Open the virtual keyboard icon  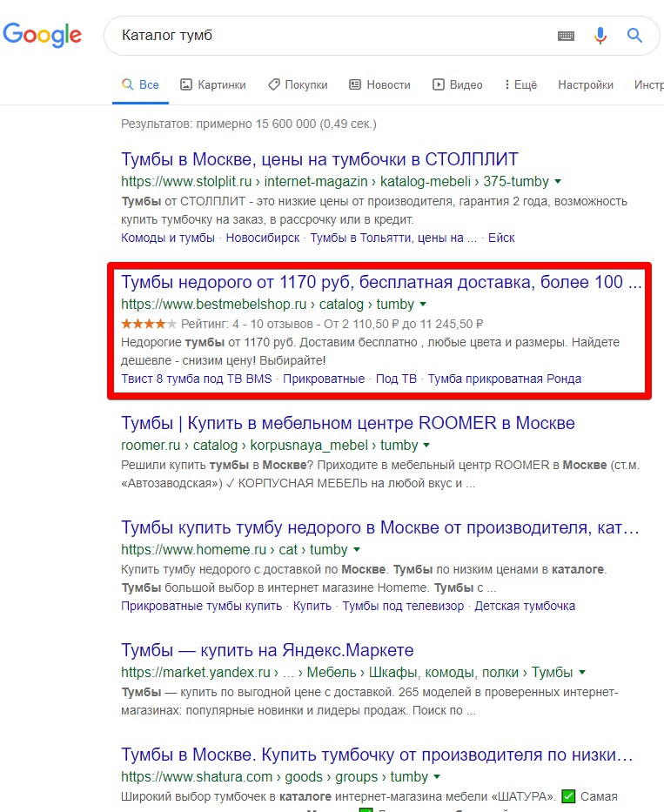click(x=566, y=36)
